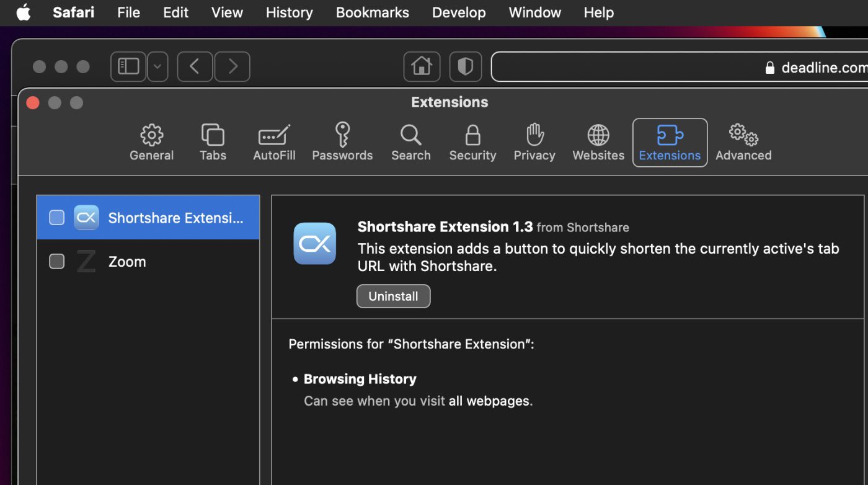
Task: Open the Bookmarks menu
Action: coord(372,12)
